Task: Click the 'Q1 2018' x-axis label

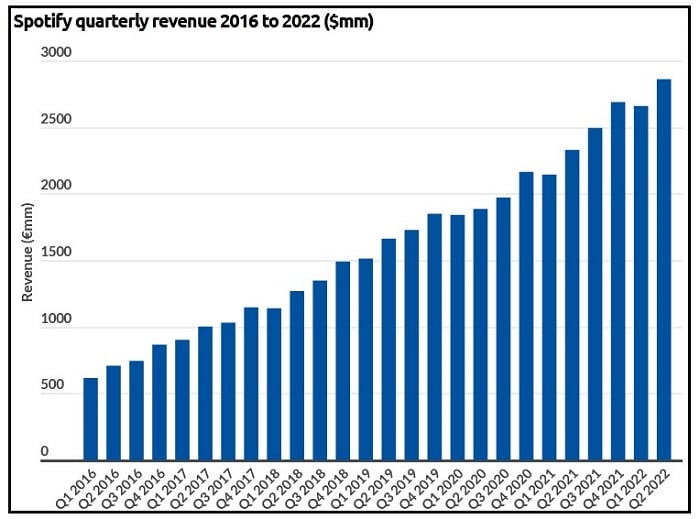Action: coord(260,489)
